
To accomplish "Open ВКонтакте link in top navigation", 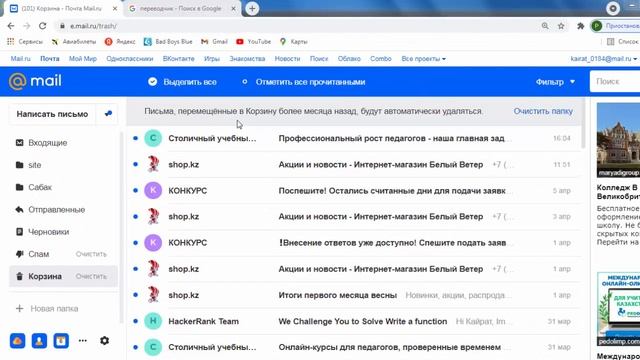I will pyautogui.click(x=178, y=59).
